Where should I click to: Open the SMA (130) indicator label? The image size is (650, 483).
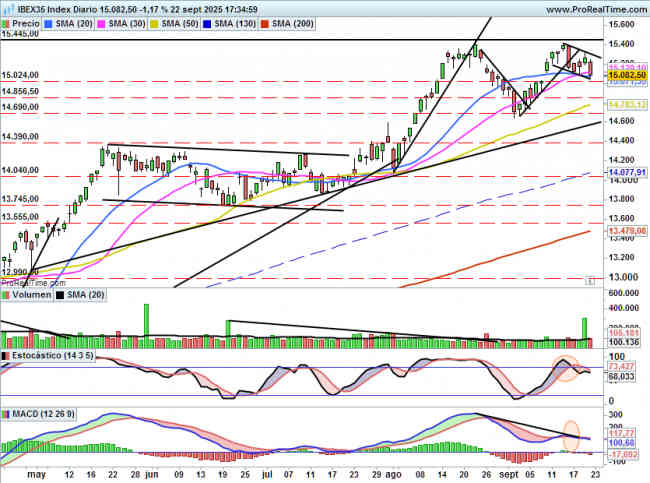coord(235,24)
